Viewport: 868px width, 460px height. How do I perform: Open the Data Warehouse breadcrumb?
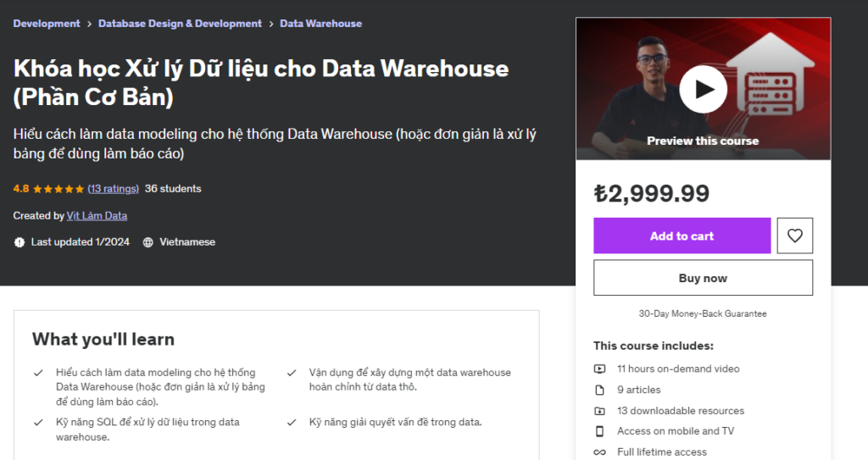click(320, 24)
